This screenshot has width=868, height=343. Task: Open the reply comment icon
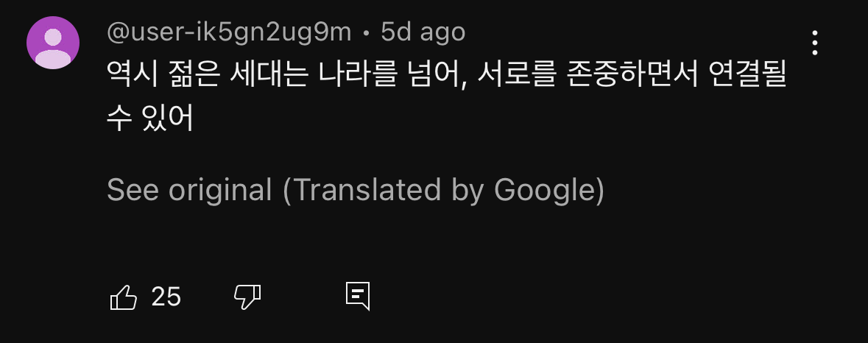coord(357,296)
